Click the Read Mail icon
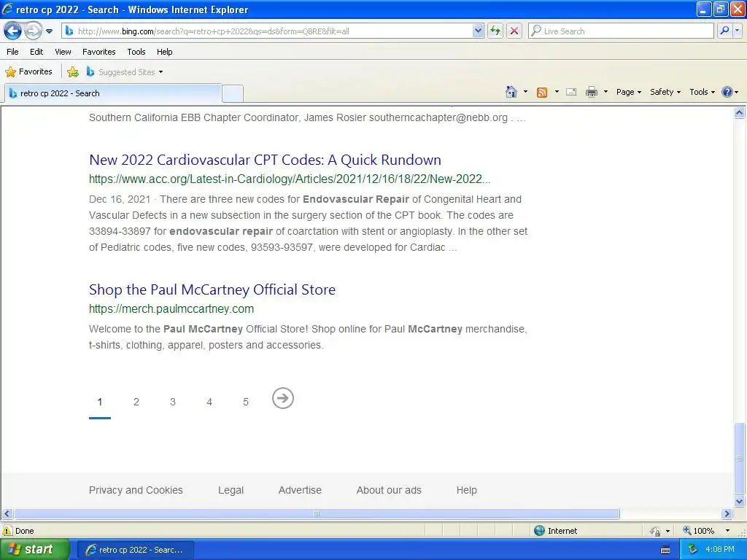Image resolution: width=747 pixels, height=560 pixels. [x=571, y=92]
